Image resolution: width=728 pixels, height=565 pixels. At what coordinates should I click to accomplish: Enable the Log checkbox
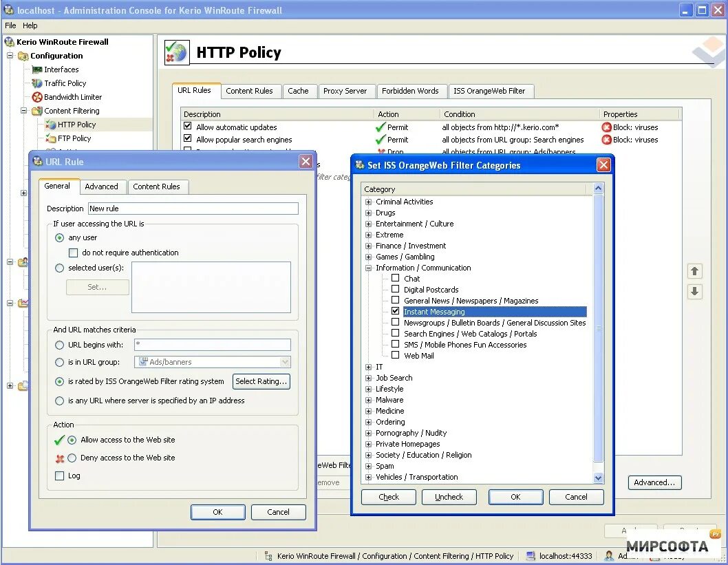[x=59, y=476]
